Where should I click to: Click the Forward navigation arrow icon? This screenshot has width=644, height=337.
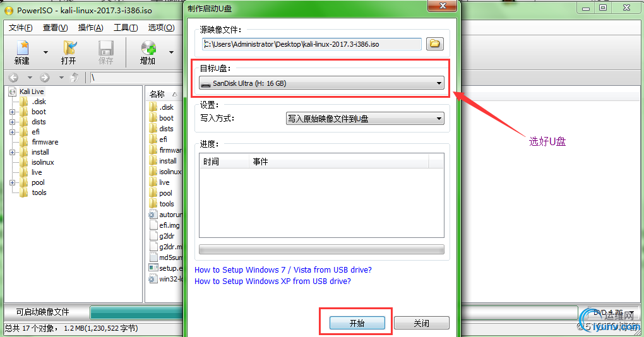click(45, 77)
